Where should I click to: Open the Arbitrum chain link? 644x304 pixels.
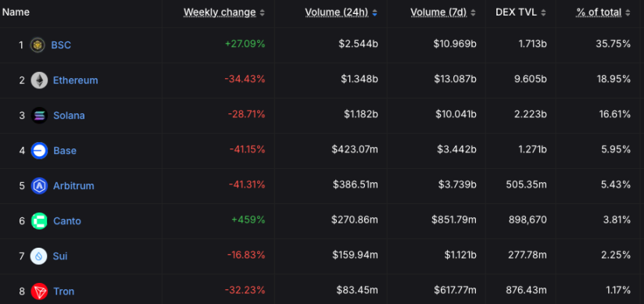(73, 186)
